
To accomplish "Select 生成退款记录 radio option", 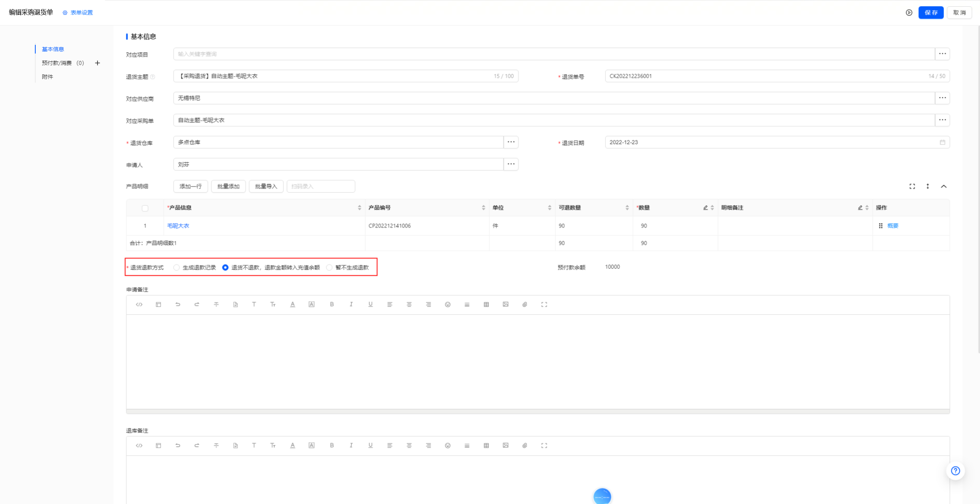I will point(177,267).
